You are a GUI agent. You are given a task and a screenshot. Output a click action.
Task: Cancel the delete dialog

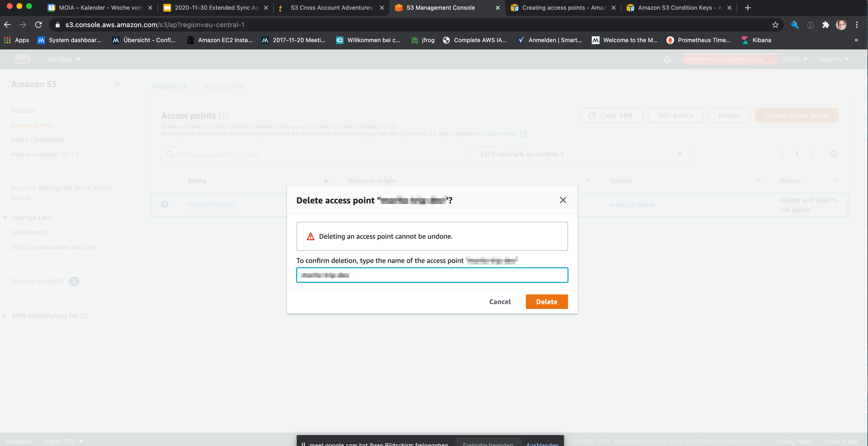(500, 302)
